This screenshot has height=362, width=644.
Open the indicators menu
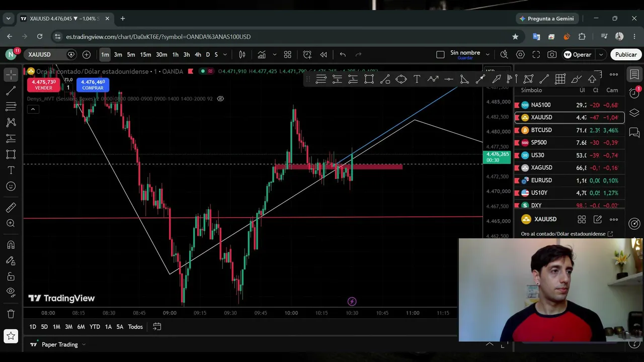coord(262,54)
